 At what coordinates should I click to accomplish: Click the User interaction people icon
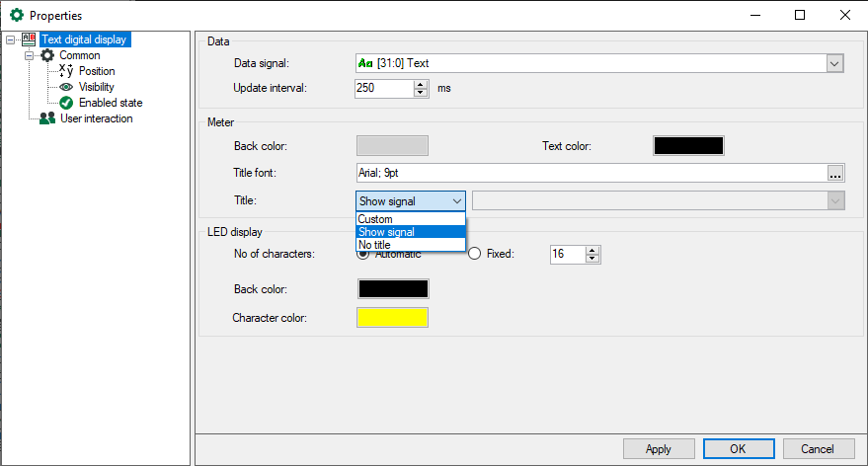[x=47, y=118]
